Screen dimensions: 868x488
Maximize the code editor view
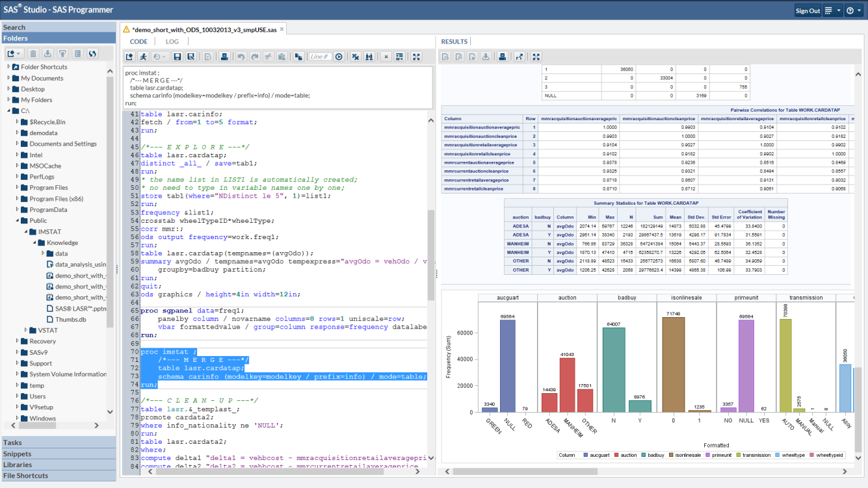416,57
